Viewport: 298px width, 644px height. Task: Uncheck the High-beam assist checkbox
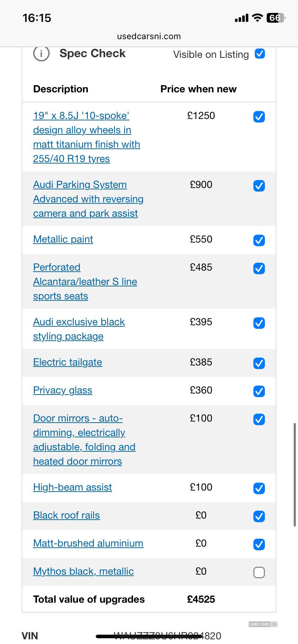[259, 488]
